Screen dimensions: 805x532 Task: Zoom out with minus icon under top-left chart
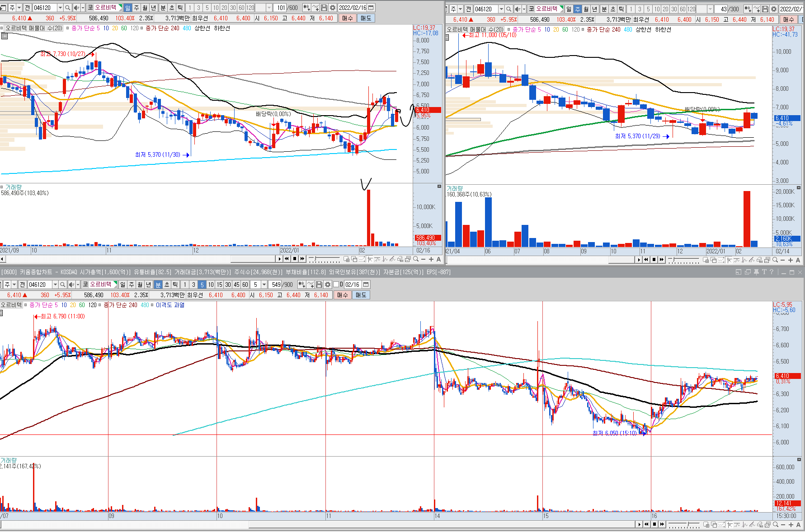click(423, 259)
